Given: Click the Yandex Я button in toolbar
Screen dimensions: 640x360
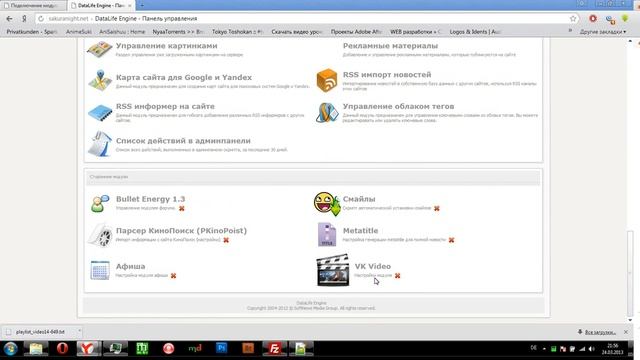Looking at the screenshot, I should tap(24, 19).
